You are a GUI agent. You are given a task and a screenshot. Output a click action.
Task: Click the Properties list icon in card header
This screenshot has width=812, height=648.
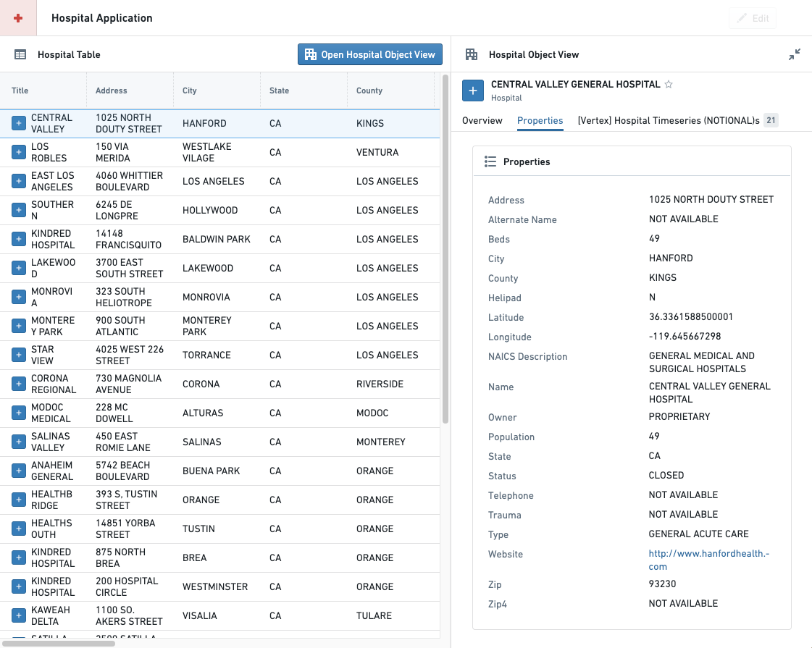pos(490,161)
